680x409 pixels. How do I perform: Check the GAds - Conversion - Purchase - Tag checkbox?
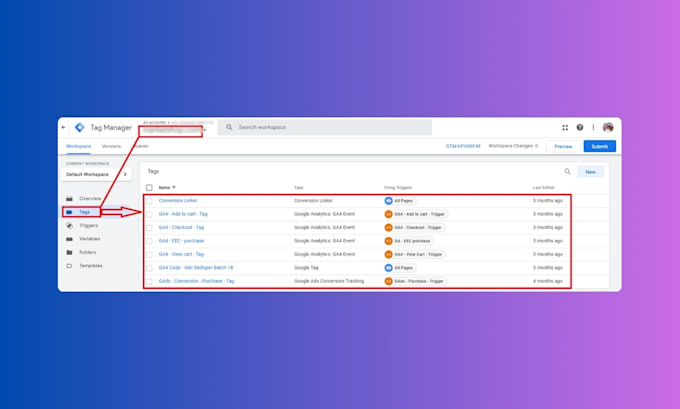click(149, 282)
